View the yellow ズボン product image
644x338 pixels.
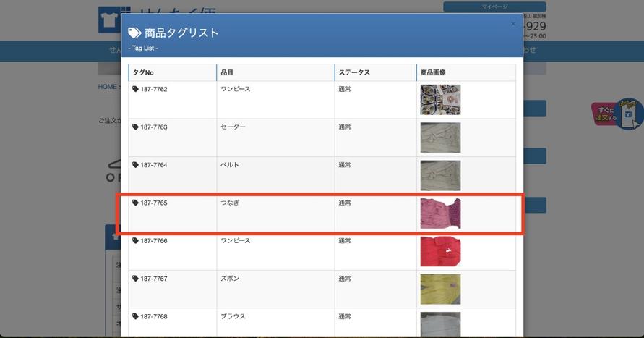coord(440,289)
